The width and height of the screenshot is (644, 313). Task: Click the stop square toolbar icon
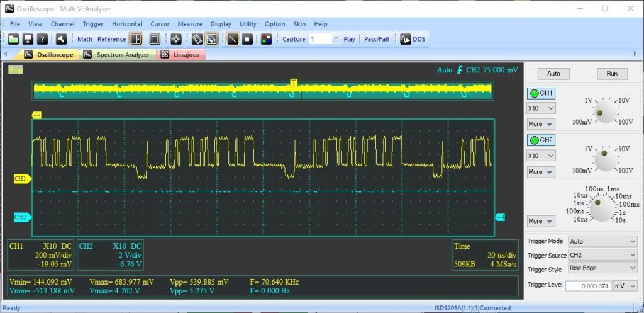pyautogui.click(x=248, y=39)
